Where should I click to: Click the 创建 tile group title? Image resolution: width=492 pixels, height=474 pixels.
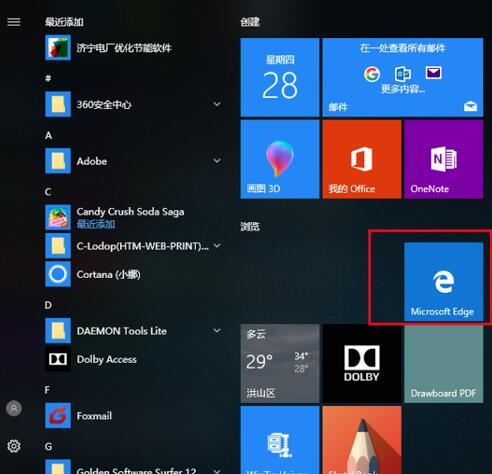(x=250, y=22)
